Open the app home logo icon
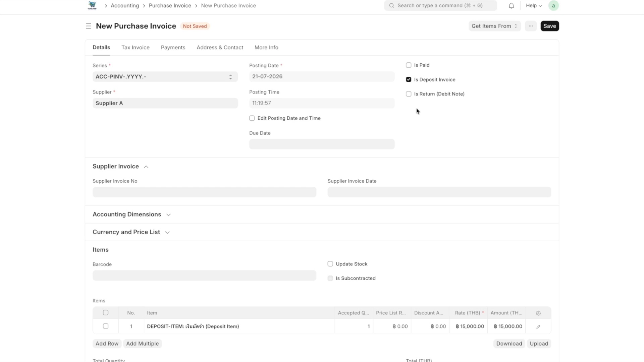 coord(92,5)
